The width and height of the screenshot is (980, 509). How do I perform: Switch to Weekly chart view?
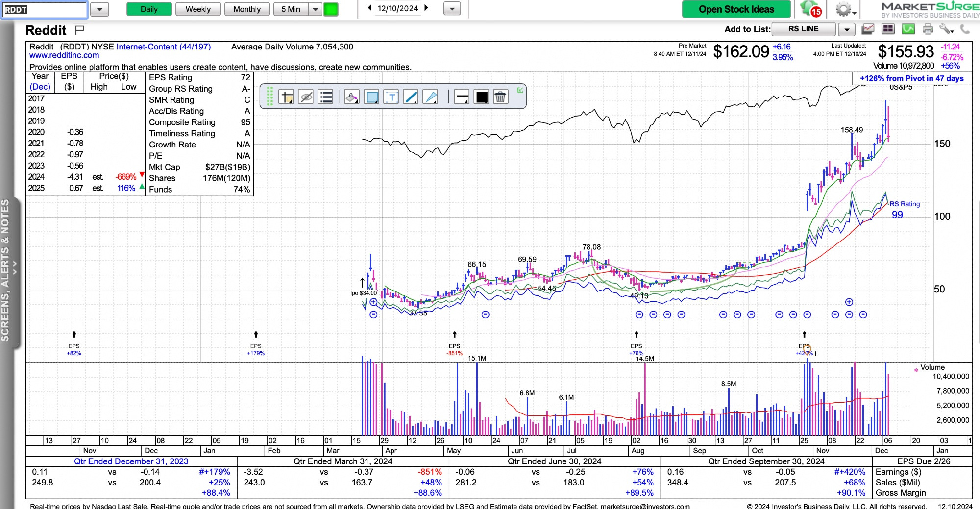tap(198, 9)
